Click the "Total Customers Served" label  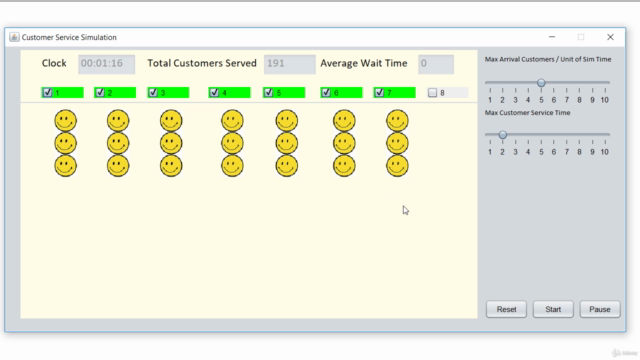(x=202, y=63)
